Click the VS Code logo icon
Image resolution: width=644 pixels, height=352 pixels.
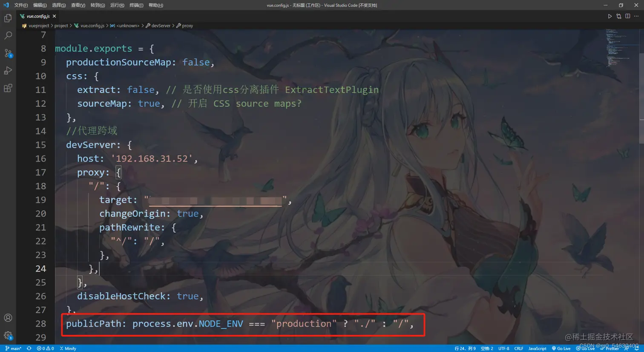(x=6, y=5)
